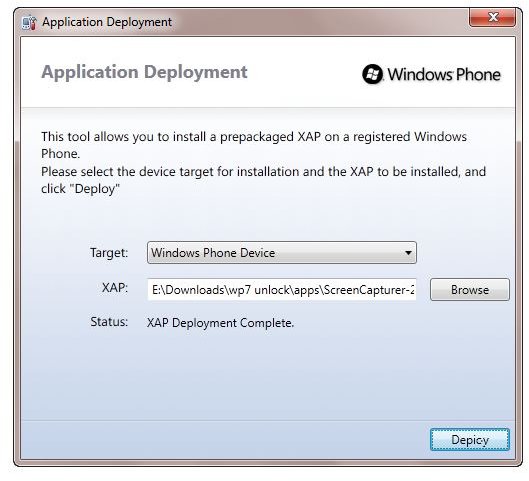Open the Target device combo box
The height and width of the screenshot is (481, 529).
coord(282,253)
